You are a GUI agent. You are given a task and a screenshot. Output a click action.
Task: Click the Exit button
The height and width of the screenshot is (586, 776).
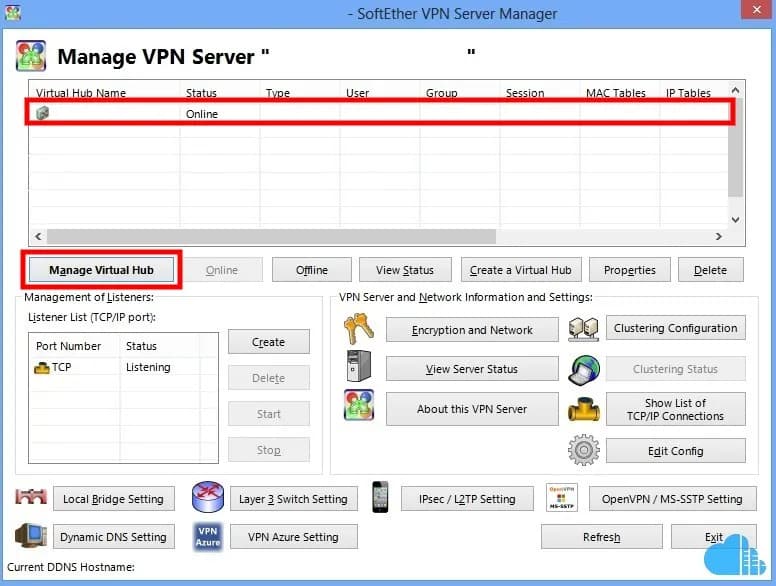[x=714, y=537]
